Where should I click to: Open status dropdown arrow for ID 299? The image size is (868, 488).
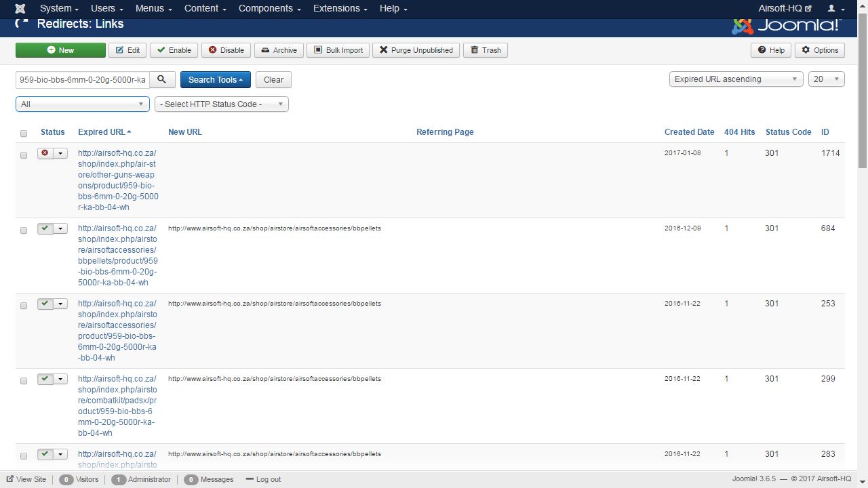[60, 379]
